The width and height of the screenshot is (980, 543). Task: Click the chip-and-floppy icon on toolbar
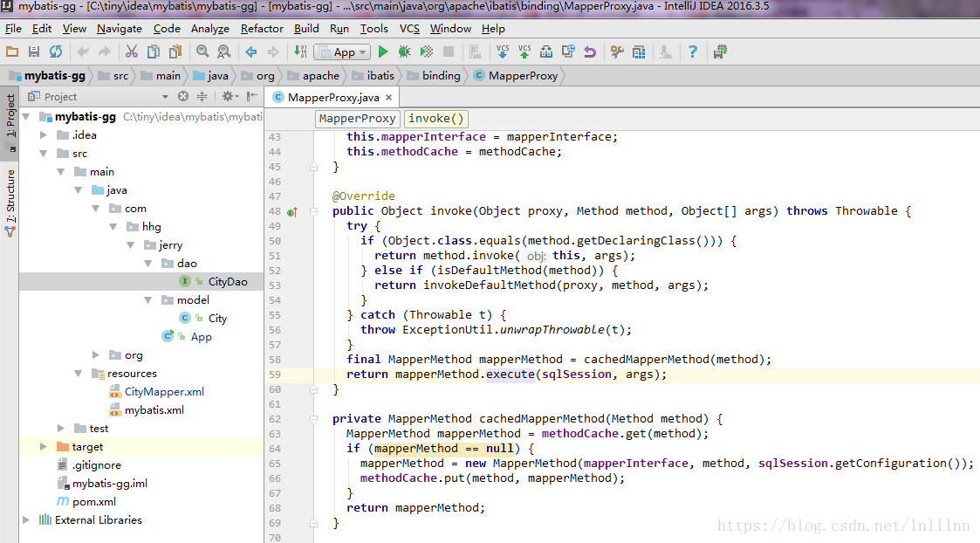tap(720, 52)
